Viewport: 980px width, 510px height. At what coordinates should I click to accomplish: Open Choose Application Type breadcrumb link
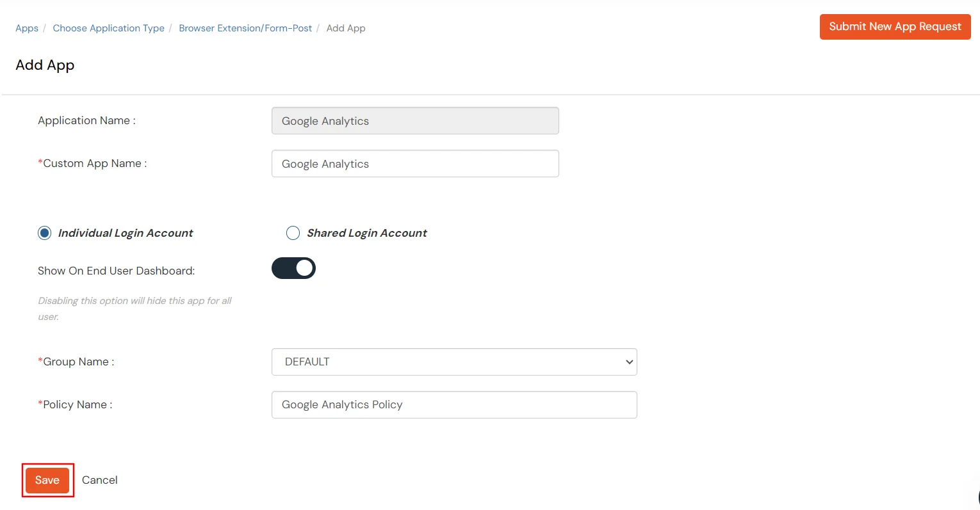click(x=108, y=28)
